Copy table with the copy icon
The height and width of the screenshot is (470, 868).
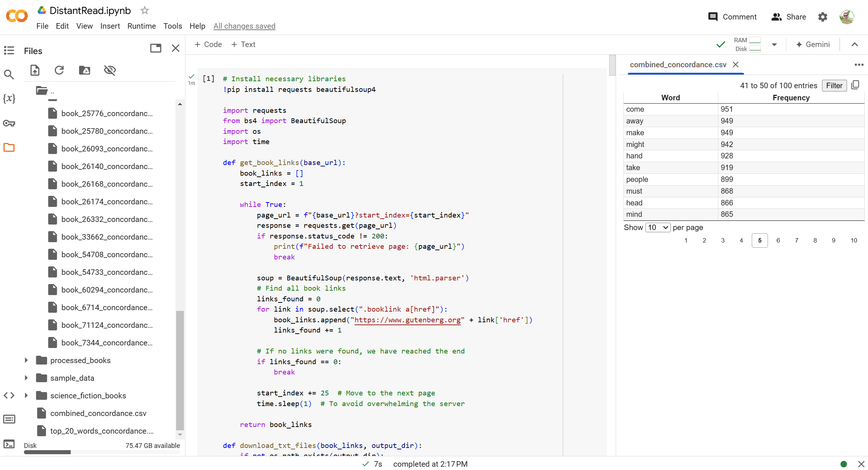(x=855, y=85)
